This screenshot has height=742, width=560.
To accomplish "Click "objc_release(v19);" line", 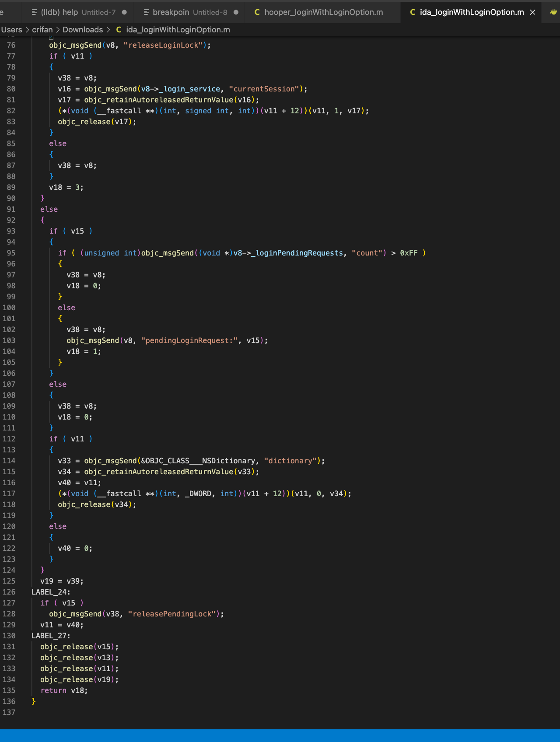I will click(x=79, y=679).
